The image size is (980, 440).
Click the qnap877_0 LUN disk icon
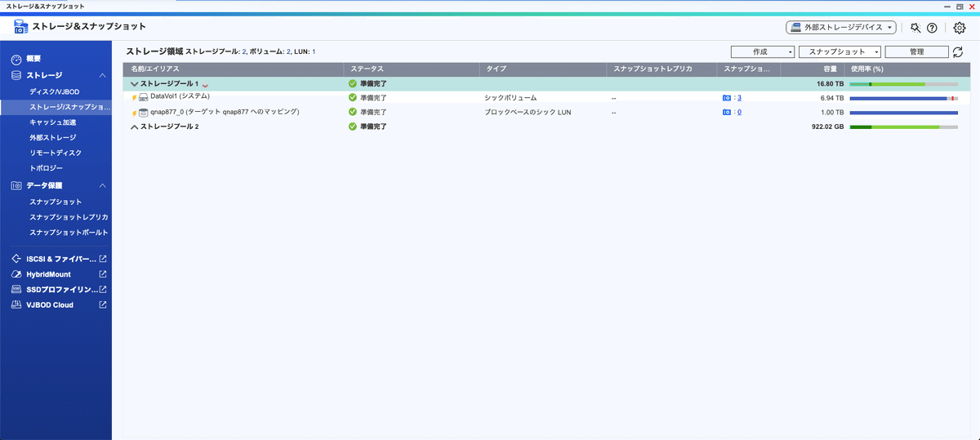(144, 113)
